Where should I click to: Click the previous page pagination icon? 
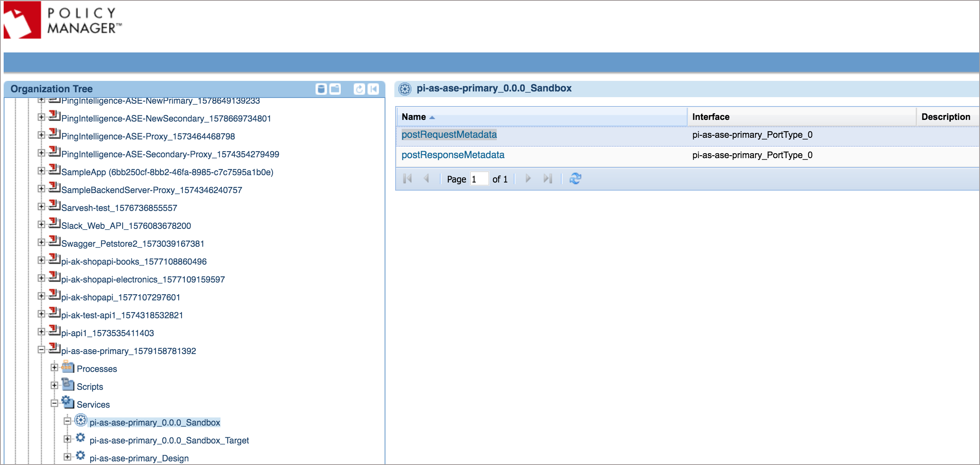click(426, 178)
